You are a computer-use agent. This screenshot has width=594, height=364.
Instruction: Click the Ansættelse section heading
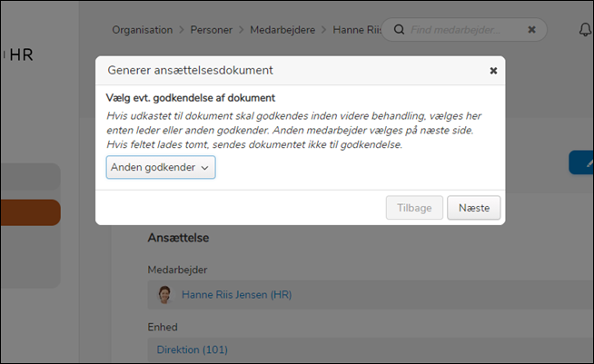point(179,238)
